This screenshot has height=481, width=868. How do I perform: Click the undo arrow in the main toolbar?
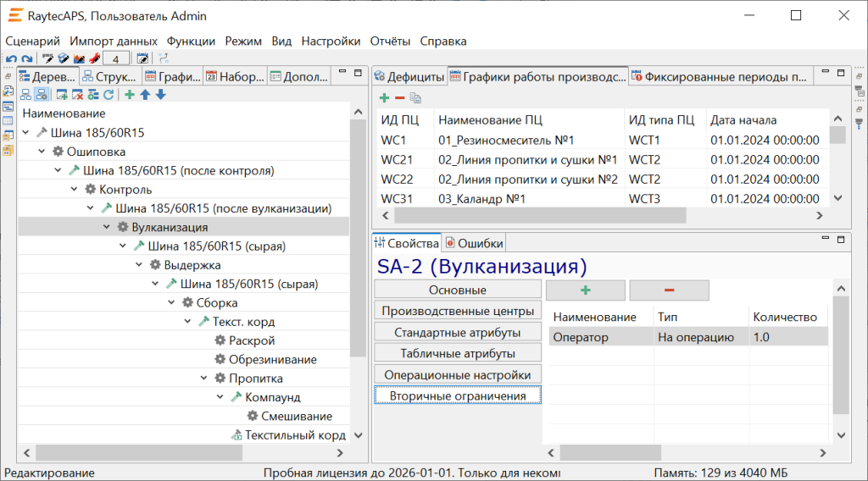coord(12,58)
